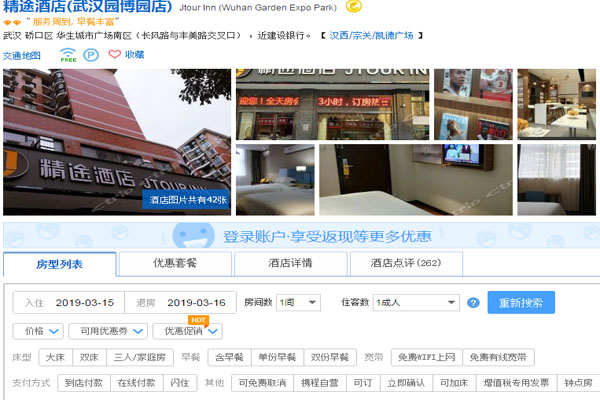This screenshot has width=600, height=400.
Task: Switch to the 酒店点评(262) tab
Action: 406,263
